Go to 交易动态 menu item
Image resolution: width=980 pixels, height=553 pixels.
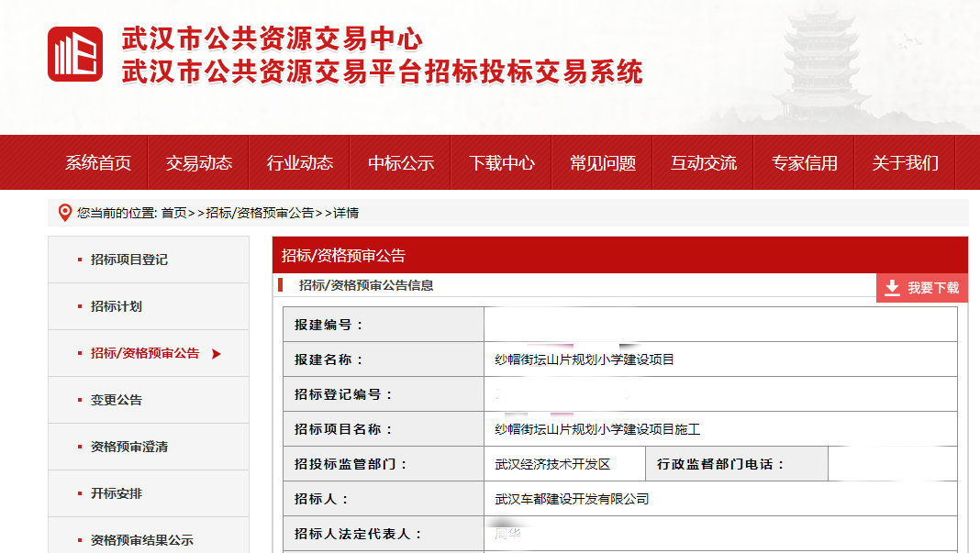pyautogui.click(x=199, y=163)
